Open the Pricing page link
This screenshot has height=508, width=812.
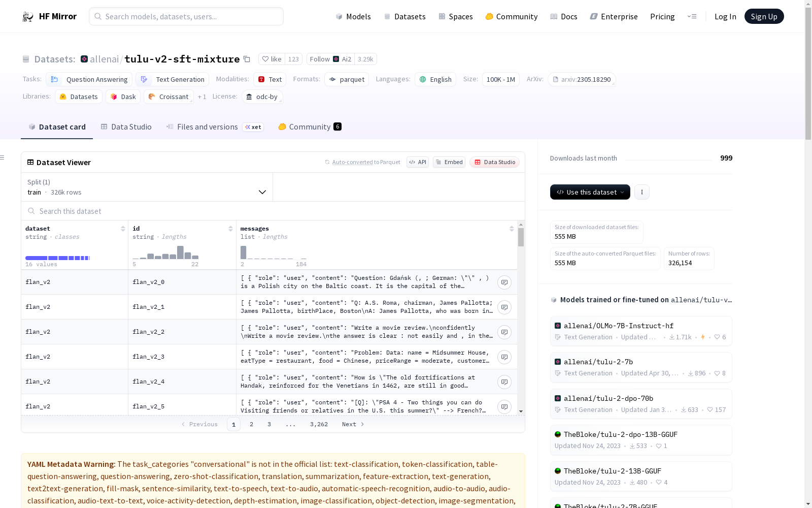tap(662, 16)
